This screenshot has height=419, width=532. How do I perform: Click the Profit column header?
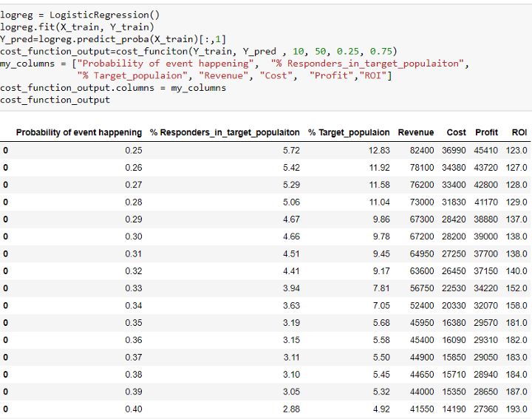tap(486, 132)
